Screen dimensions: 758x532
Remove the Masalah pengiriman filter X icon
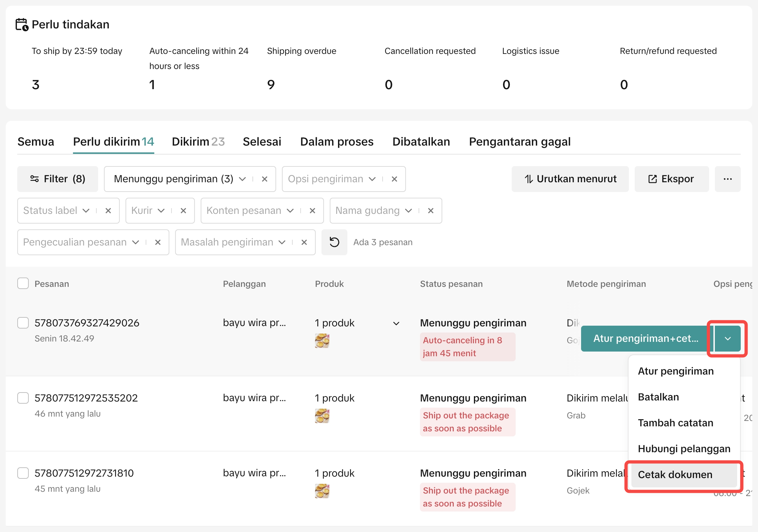(x=304, y=242)
